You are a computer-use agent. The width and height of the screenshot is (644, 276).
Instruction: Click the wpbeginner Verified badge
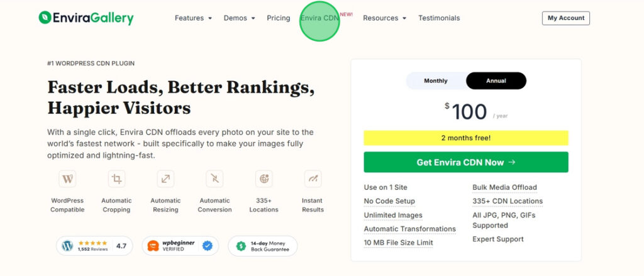(180, 246)
